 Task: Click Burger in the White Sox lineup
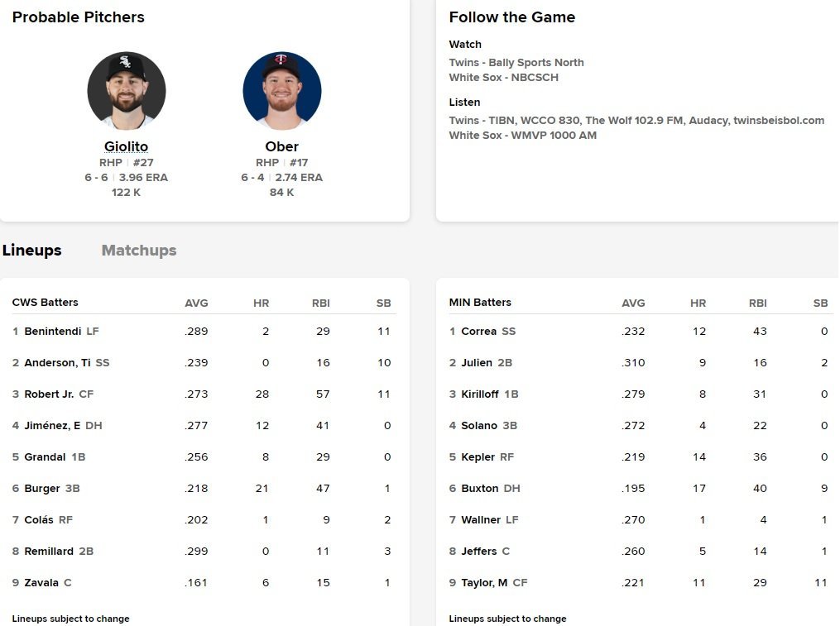coord(42,489)
